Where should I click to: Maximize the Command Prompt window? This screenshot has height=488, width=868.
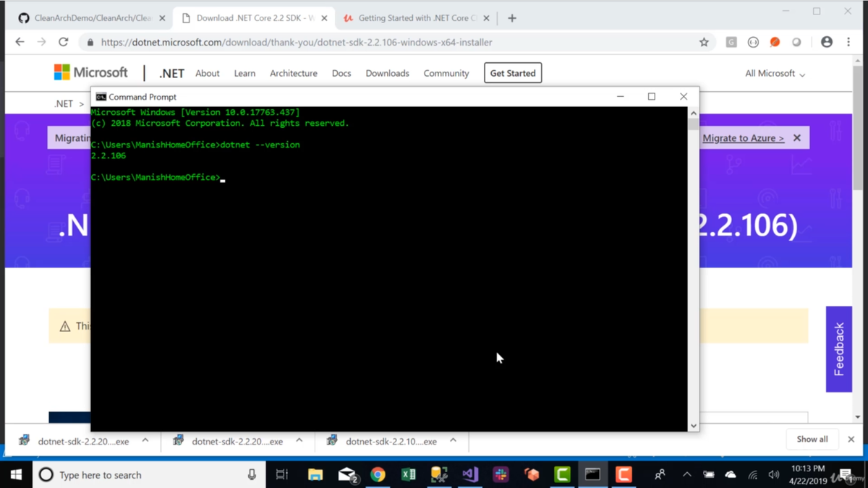pos(652,96)
